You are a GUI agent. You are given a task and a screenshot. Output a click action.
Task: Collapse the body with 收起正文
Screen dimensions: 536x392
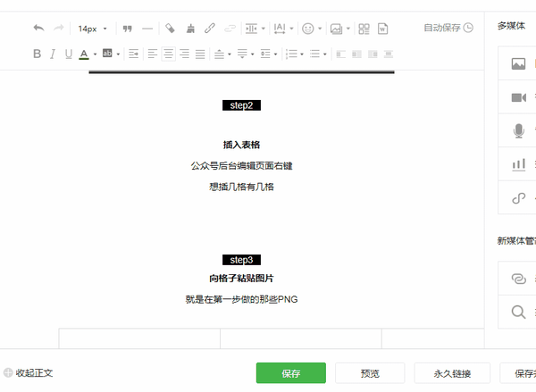click(x=28, y=373)
